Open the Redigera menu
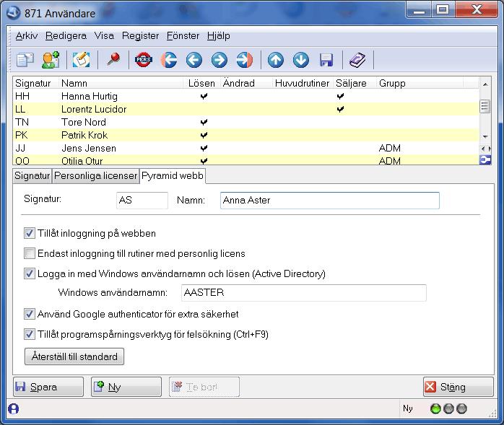 [66, 35]
